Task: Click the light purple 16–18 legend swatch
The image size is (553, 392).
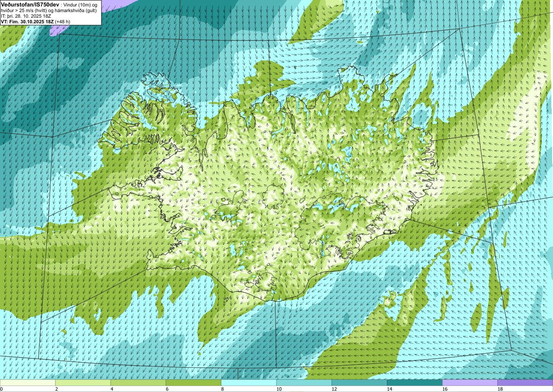Action: [470, 383]
